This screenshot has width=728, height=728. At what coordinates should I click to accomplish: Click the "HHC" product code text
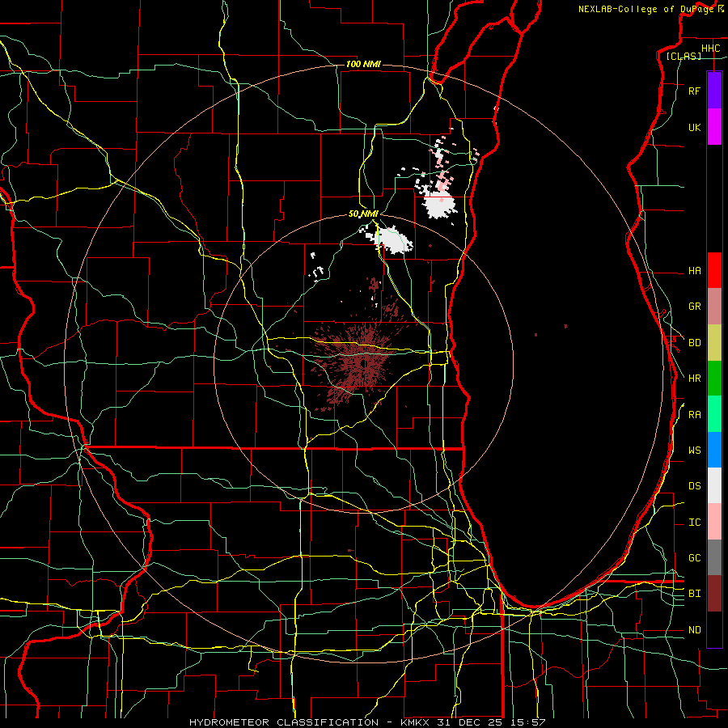click(x=710, y=49)
